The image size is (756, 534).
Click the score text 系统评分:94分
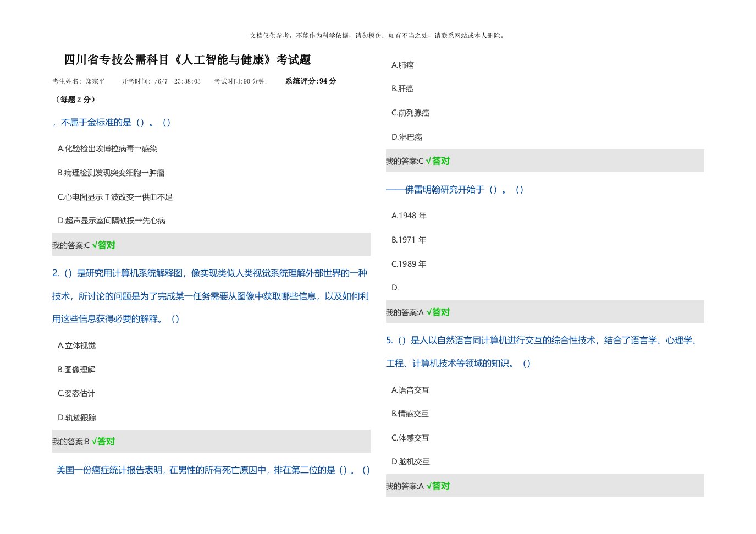311,81
